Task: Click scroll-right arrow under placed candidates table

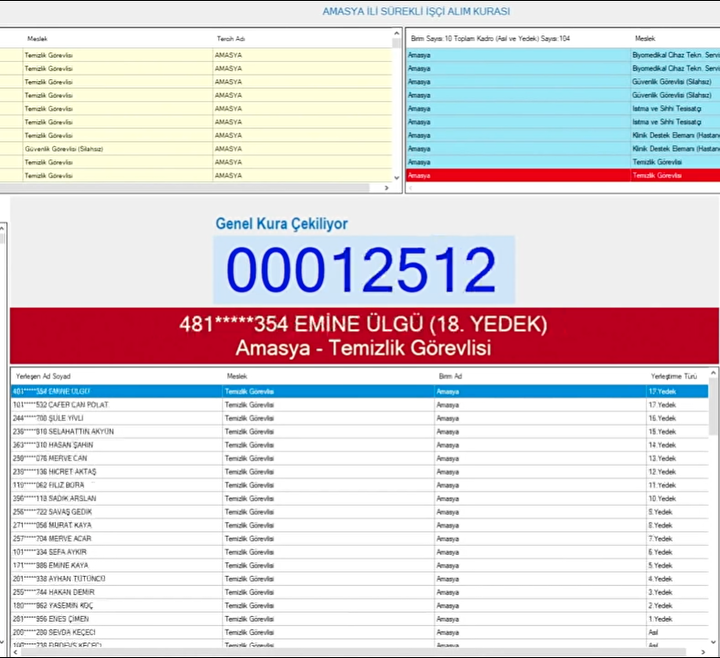Action: (703, 652)
